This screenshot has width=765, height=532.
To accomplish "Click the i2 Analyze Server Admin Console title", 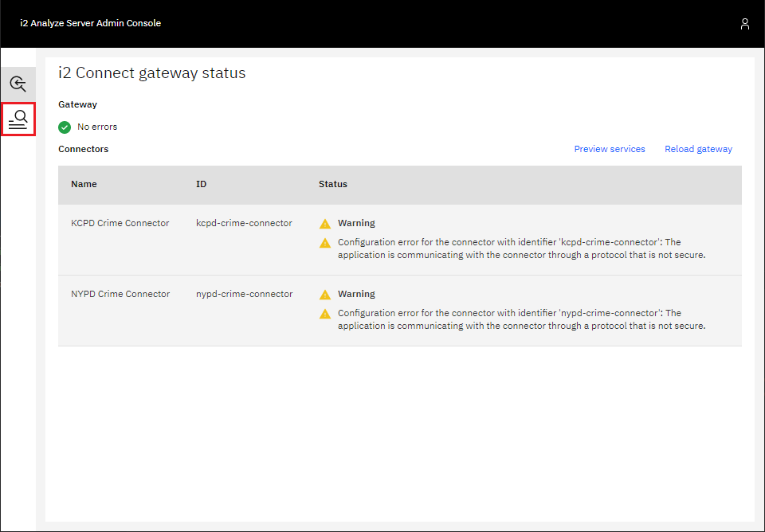I will tap(90, 23).
